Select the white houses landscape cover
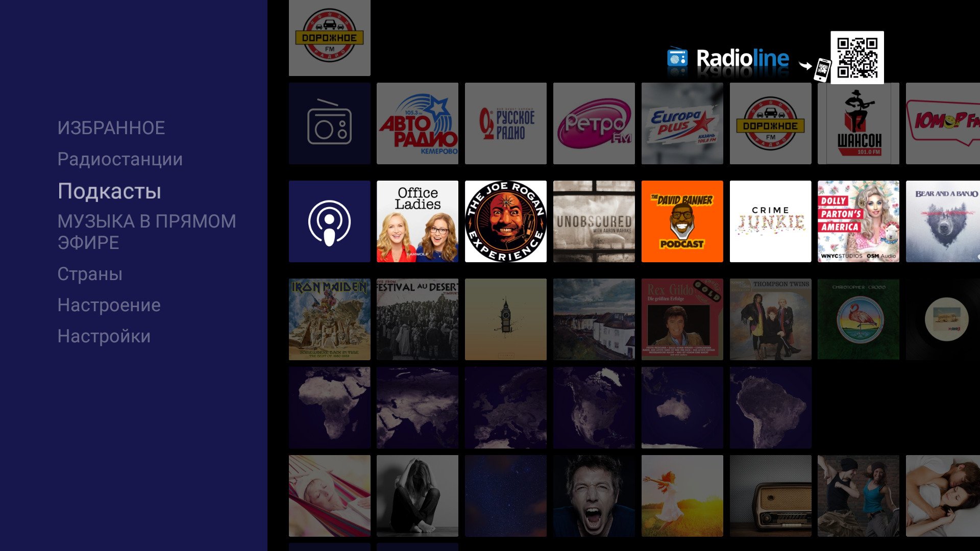 click(594, 319)
